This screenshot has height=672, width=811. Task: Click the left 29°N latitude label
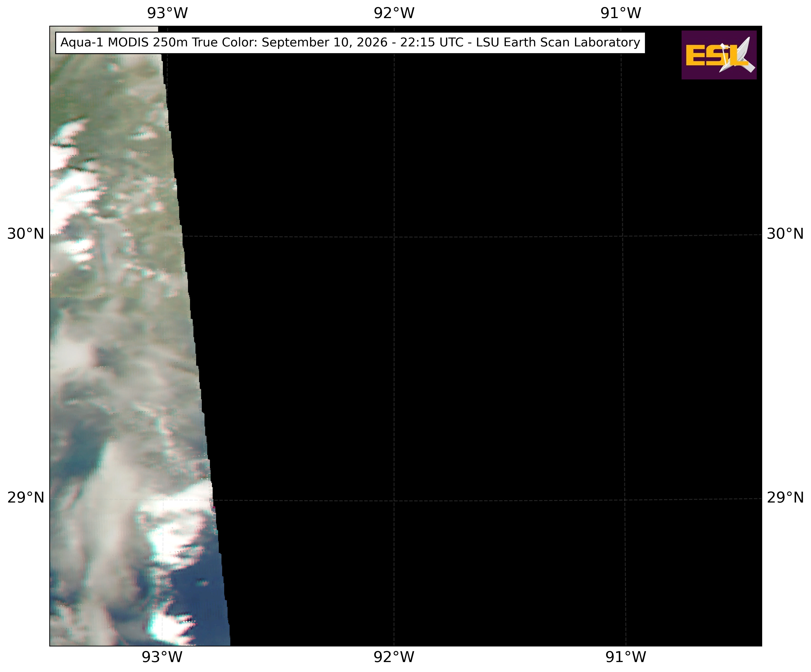click(26, 498)
